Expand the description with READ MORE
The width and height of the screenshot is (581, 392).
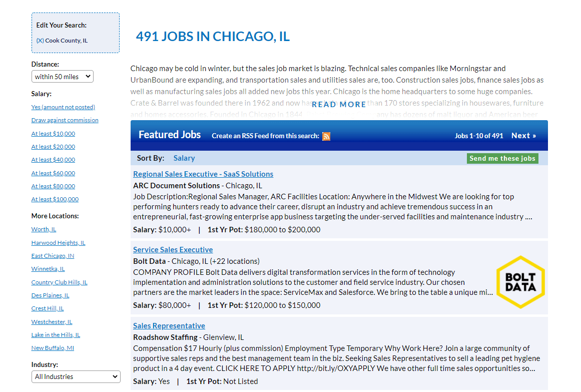(x=339, y=104)
